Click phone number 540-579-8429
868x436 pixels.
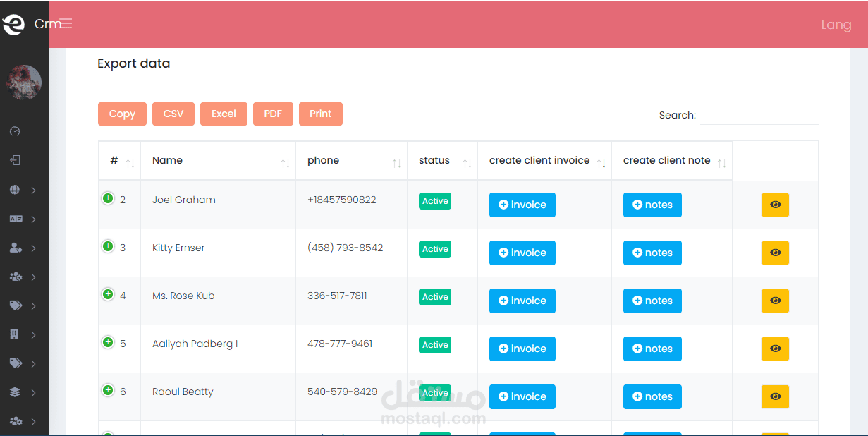click(343, 392)
